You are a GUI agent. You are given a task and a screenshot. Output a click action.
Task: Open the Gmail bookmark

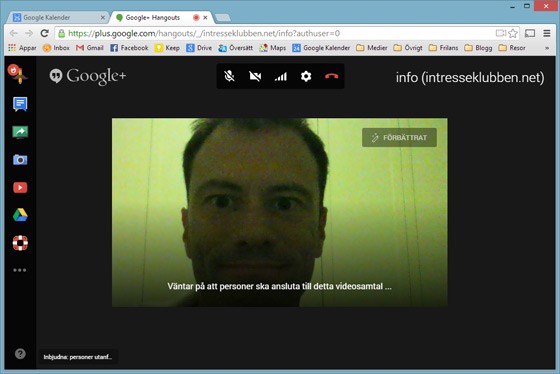point(90,48)
